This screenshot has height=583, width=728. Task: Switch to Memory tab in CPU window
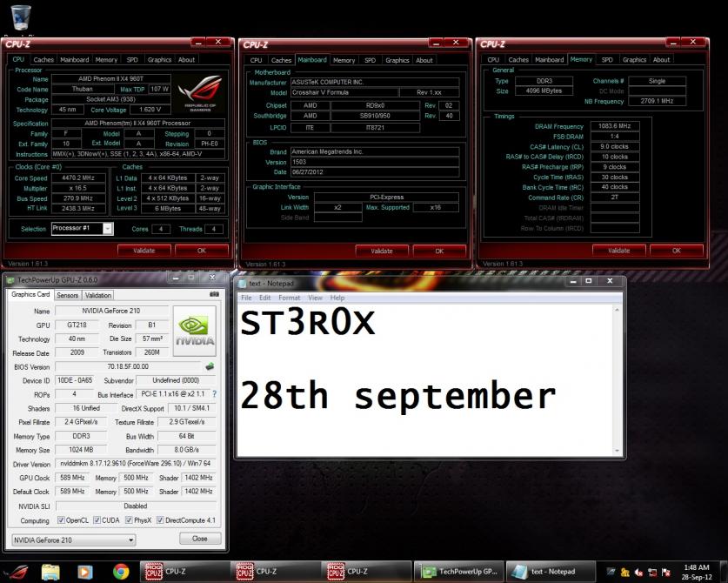[x=106, y=59]
